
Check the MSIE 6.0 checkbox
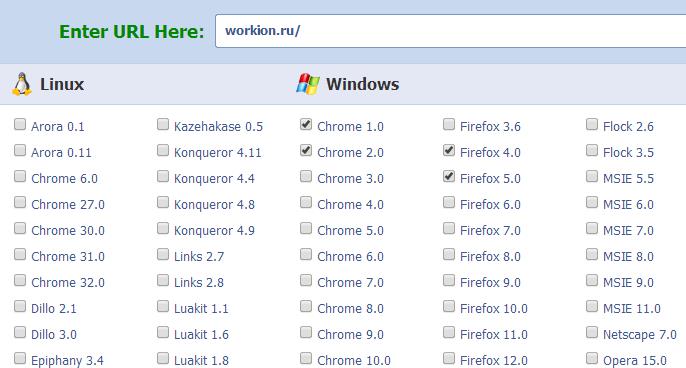[592, 202]
